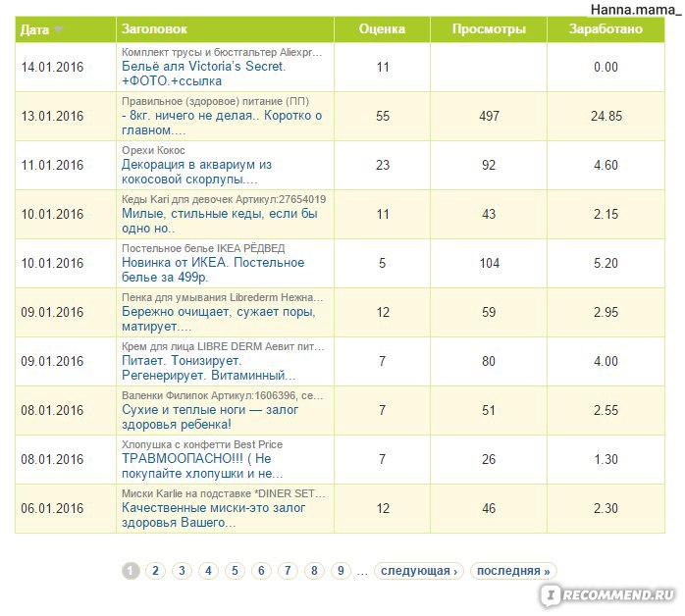The height and width of the screenshot is (616, 685).
Task: Open review 'Бельё аля Victoria's Secret'
Action: pyautogui.click(x=203, y=74)
